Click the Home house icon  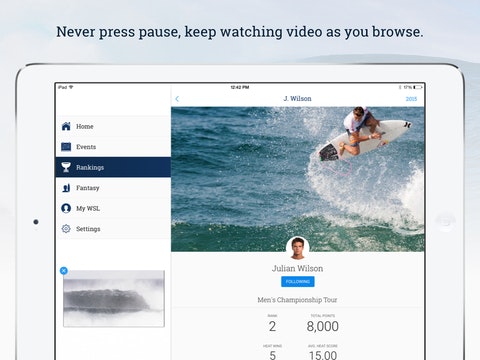[66, 126]
